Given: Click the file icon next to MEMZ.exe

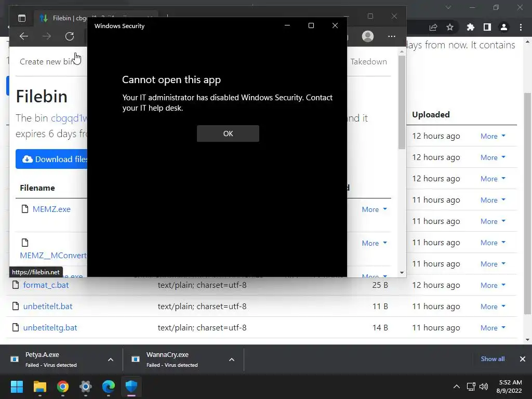Looking at the screenshot, I should 25,209.
